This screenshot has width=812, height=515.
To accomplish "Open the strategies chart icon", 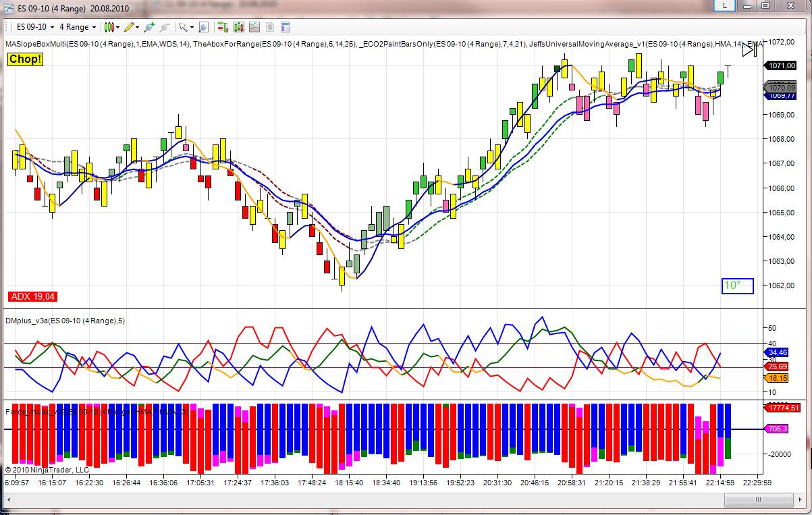I will pos(254,27).
